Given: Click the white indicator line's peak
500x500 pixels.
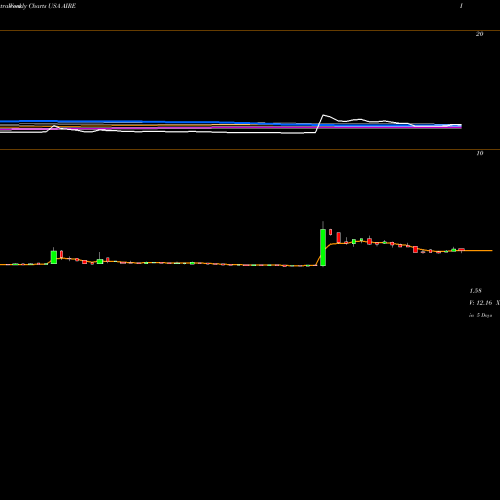Looking at the screenshot, I should [323, 115].
